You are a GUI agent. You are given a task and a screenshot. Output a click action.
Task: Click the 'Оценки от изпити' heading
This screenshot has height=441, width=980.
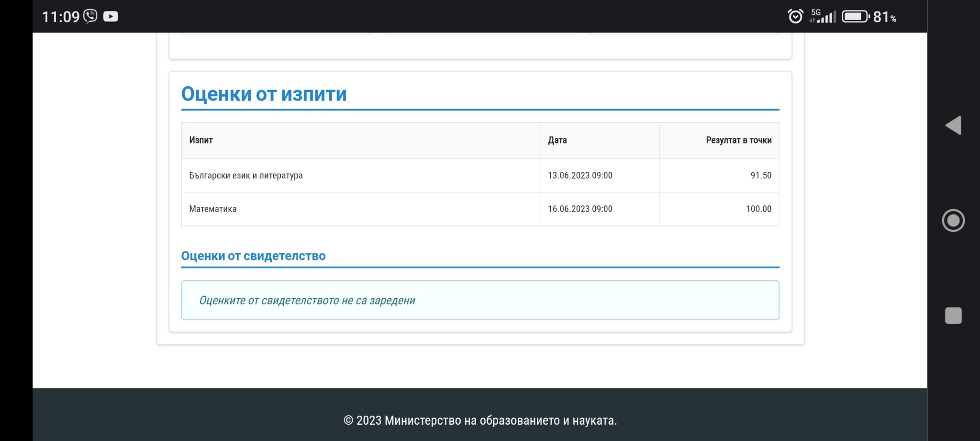[x=264, y=94]
